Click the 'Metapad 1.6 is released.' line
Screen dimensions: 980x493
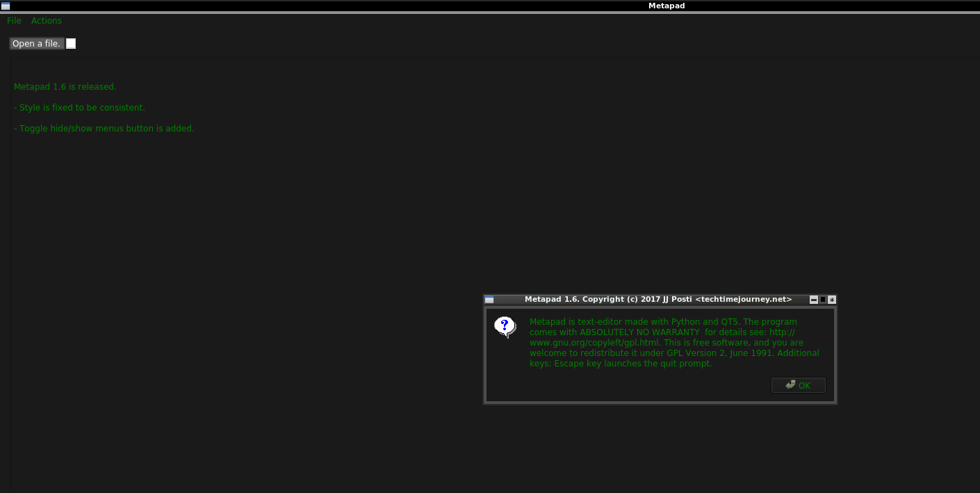[65, 87]
